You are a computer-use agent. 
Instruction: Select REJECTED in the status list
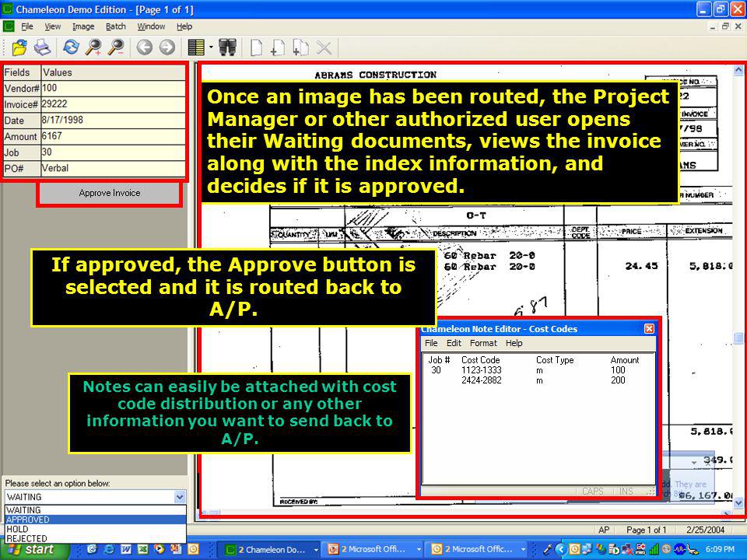(x=95, y=538)
